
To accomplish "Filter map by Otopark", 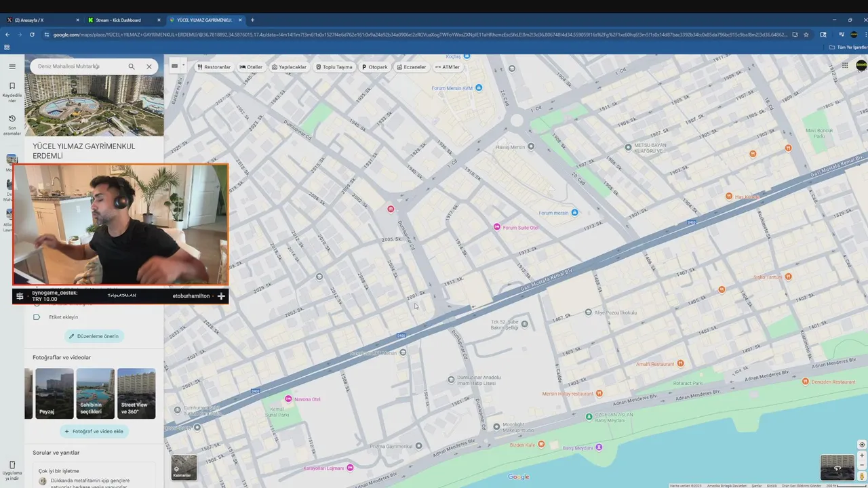I will [375, 67].
